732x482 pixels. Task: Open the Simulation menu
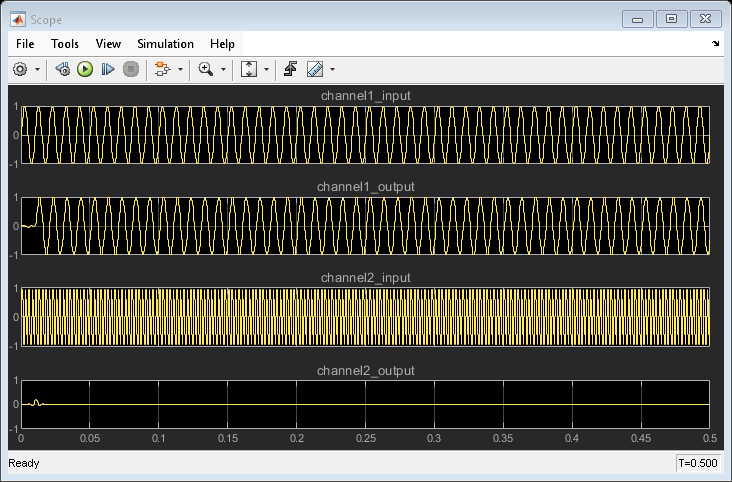pos(165,44)
